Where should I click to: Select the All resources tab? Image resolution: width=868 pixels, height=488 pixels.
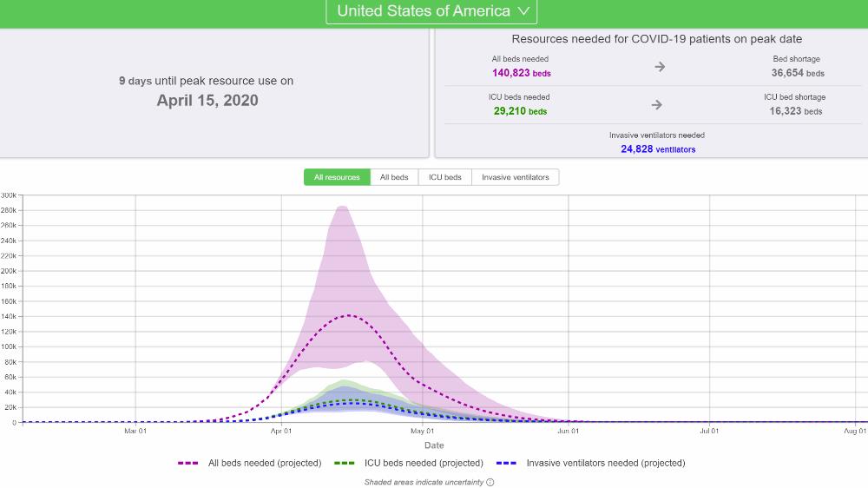[337, 177]
